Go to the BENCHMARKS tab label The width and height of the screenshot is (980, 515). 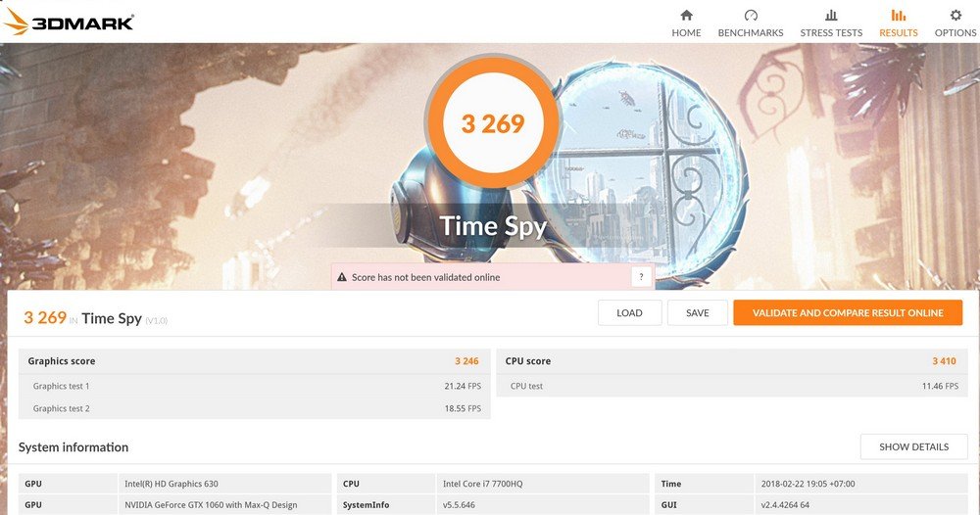tap(750, 33)
